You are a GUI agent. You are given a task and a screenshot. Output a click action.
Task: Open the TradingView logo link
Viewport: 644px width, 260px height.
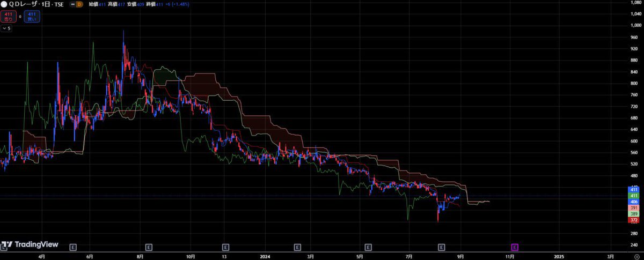[x=30, y=244]
